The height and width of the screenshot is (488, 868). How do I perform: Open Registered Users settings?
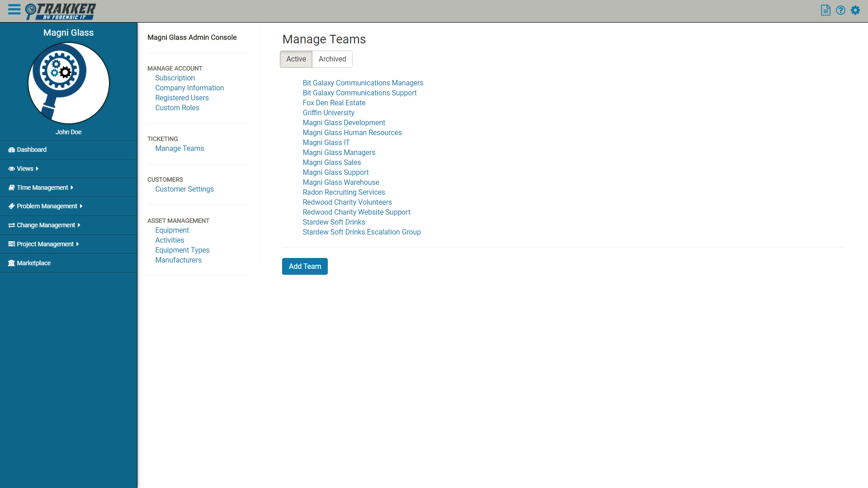tap(182, 98)
